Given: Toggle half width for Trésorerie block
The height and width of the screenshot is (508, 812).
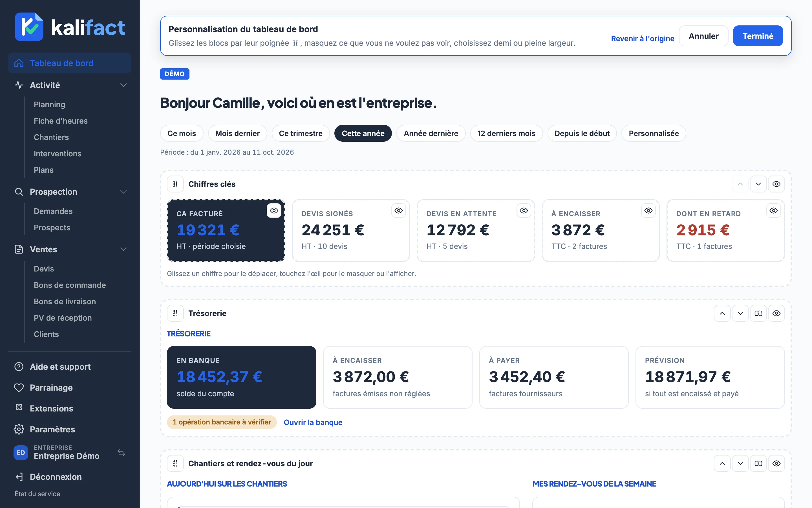Looking at the screenshot, I should [x=758, y=314].
